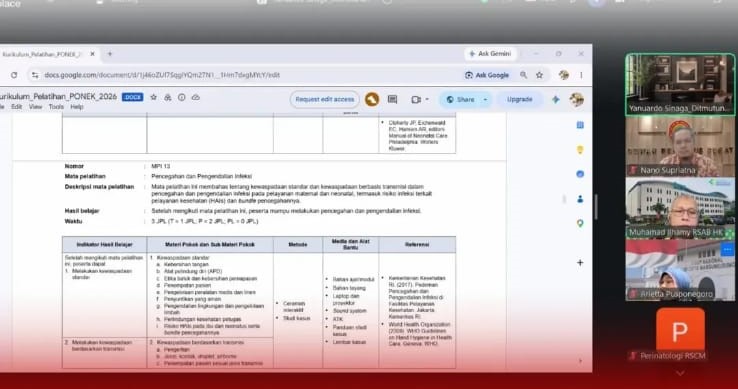This screenshot has height=389, width=738.
Task: Click 'Pencegahan dan Pengendalian Infeksi' text
Action: [x=201, y=176]
